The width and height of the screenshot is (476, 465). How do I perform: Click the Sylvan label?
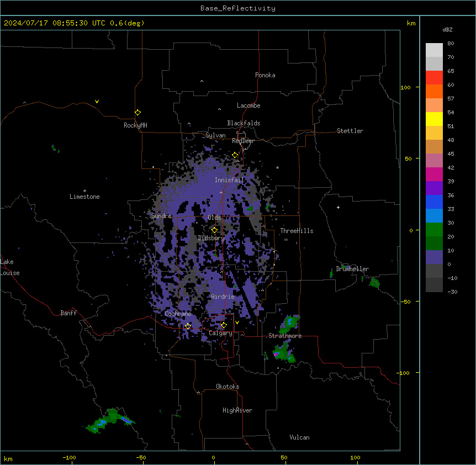click(x=215, y=135)
